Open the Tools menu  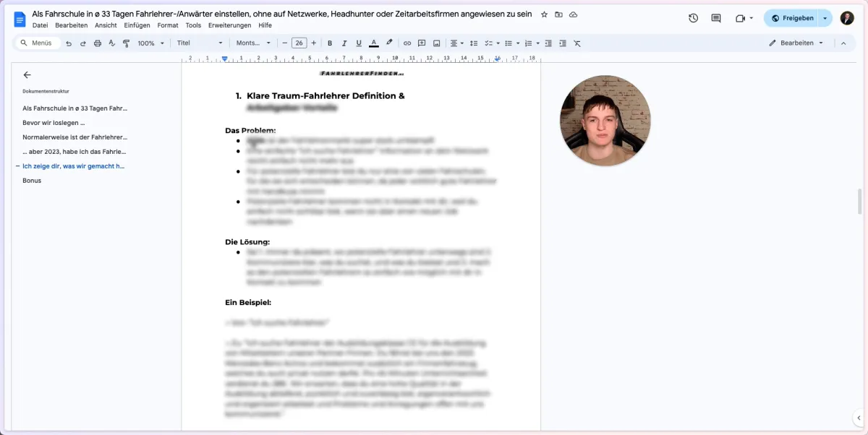[x=193, y=25]
